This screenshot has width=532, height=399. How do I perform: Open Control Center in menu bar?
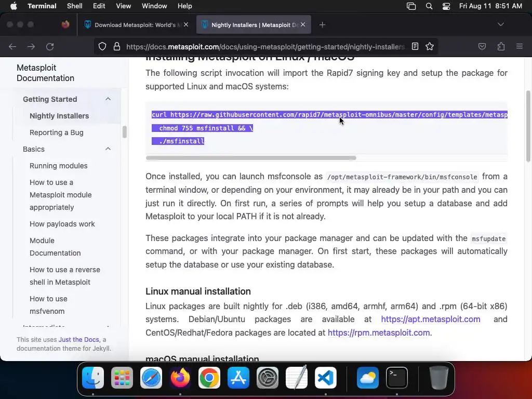[446, 6]
